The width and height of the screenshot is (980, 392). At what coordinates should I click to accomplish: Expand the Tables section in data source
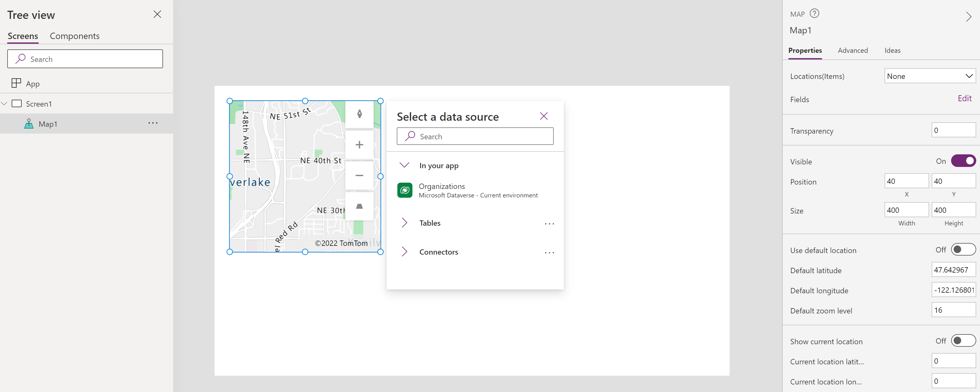pyautogui.click(x=405, y=223)
